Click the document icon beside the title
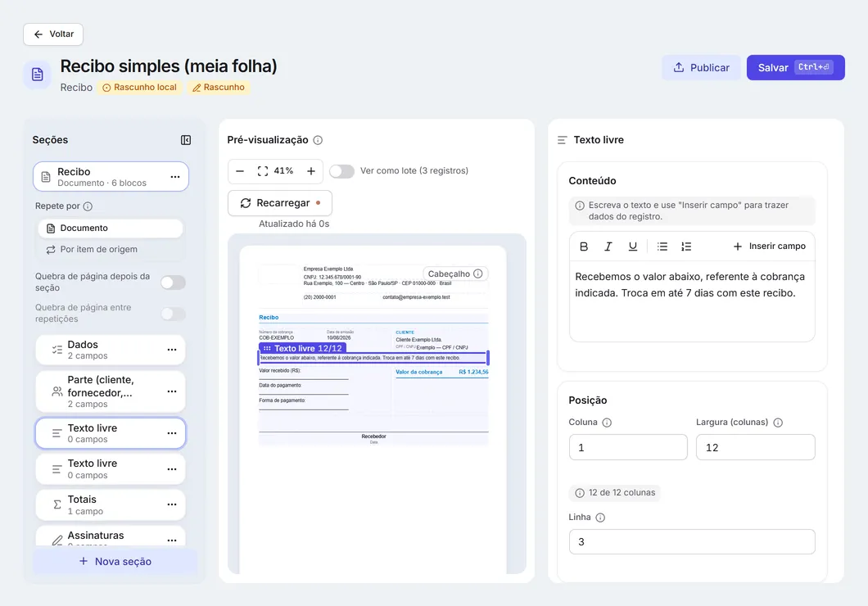The height and width of the screenshot is (606, 868). tap(38, 75)
